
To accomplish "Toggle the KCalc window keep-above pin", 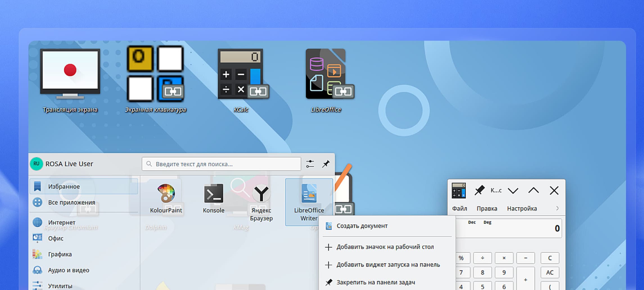I will [x=479, y=190].
